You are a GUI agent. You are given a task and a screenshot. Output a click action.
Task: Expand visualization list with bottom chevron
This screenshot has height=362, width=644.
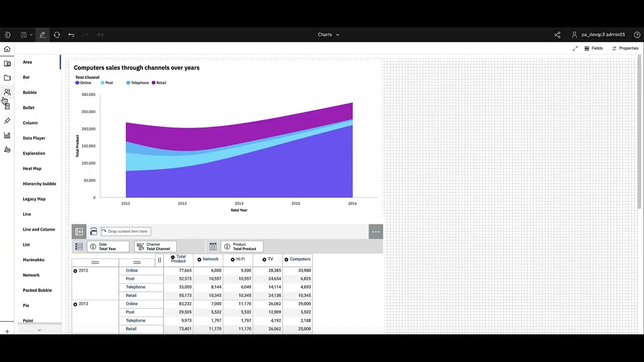pos(39,330)
